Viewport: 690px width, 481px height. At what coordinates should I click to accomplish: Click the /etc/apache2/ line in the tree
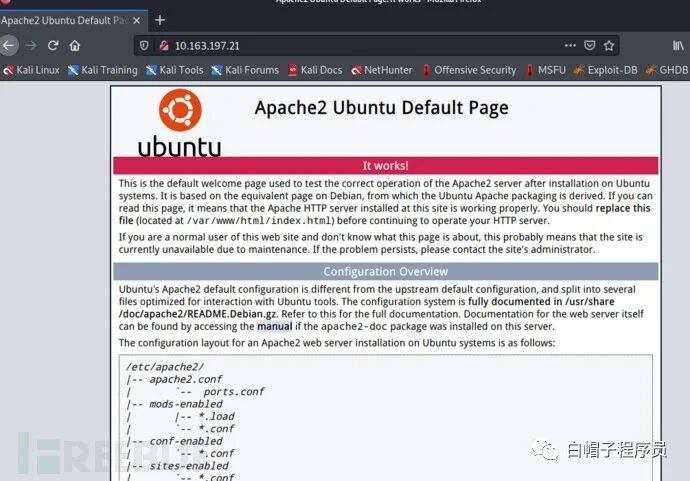pos(165,367)
